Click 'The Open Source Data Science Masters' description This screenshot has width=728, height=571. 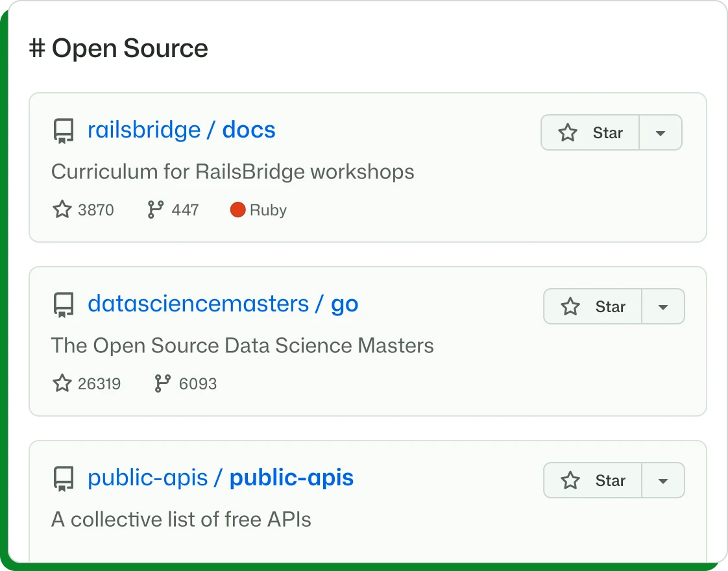[x=243, y=346]
